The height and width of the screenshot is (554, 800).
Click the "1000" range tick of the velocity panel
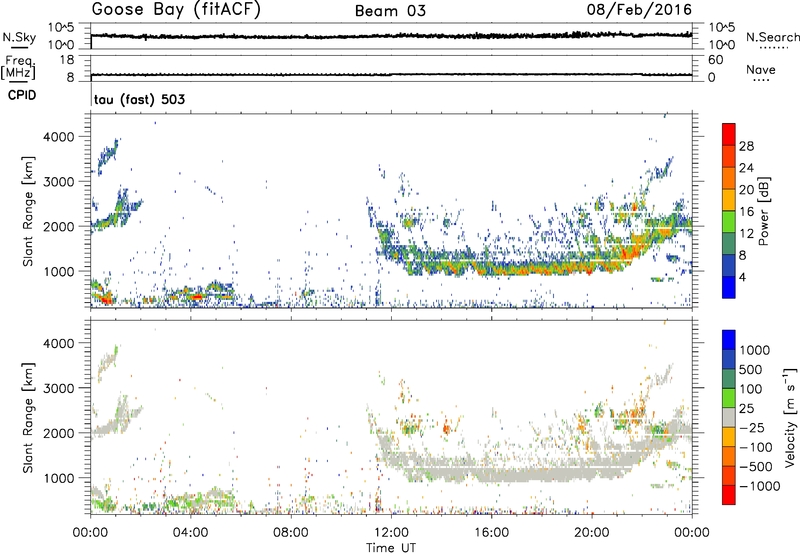(x=59, y=477)
